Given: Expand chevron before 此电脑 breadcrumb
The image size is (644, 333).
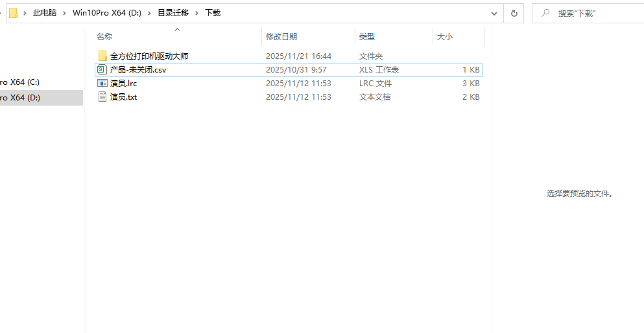Looking at the screenshot, I should [25, 13].
